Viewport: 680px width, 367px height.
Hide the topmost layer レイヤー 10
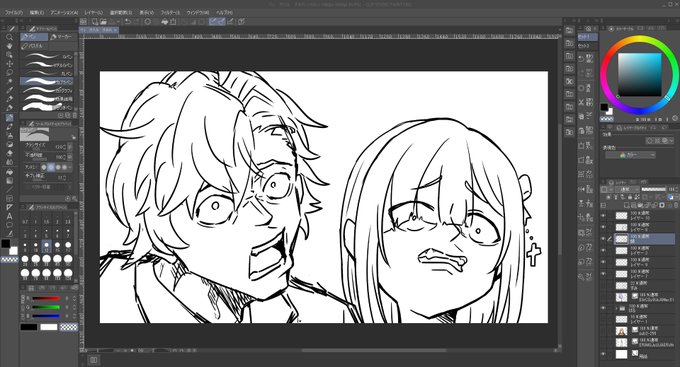point(603,216)
